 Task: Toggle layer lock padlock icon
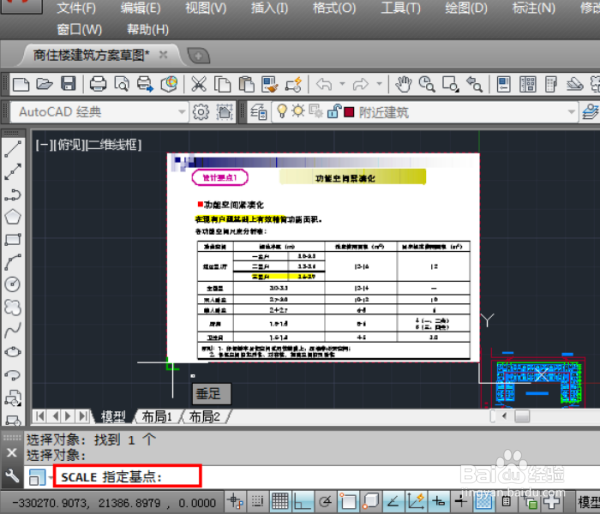(x=334, y=111)
